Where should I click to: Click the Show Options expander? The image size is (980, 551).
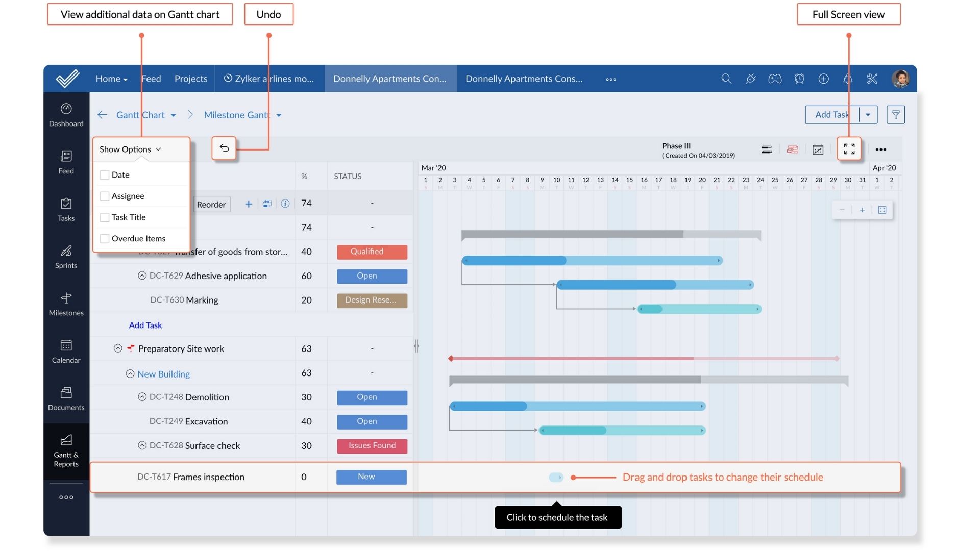click(x=129, y=148)
